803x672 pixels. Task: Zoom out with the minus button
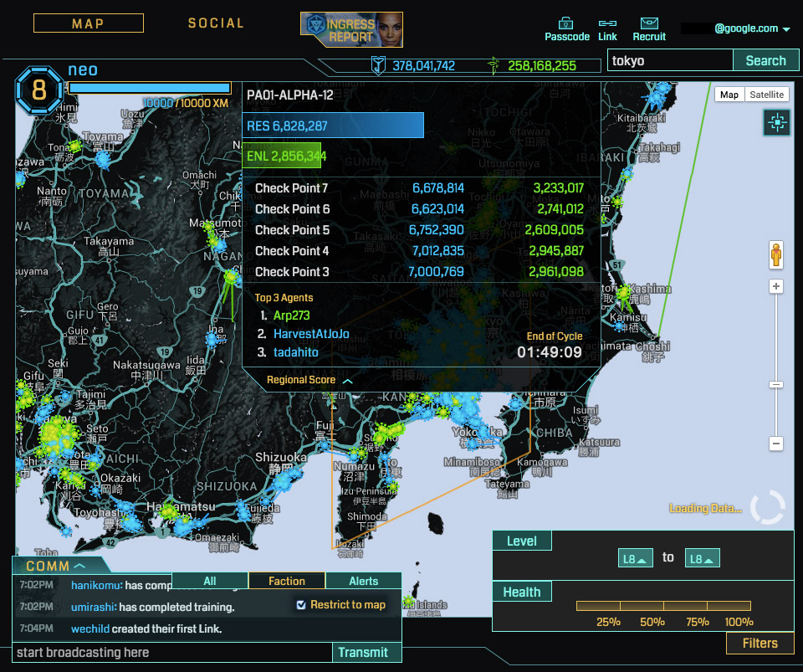coord(776,444)
